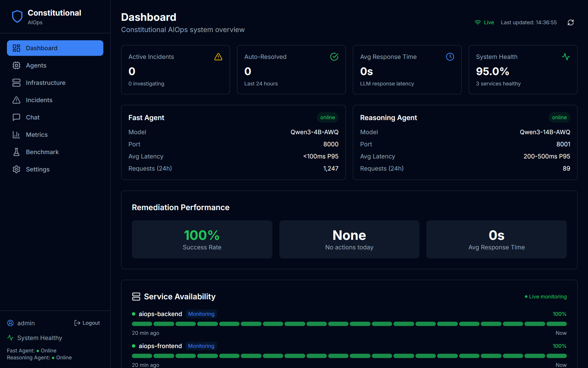This screenshot has height=368, width=588.
Task: Click the admin user avatar icon
Action: coord(10,323)
